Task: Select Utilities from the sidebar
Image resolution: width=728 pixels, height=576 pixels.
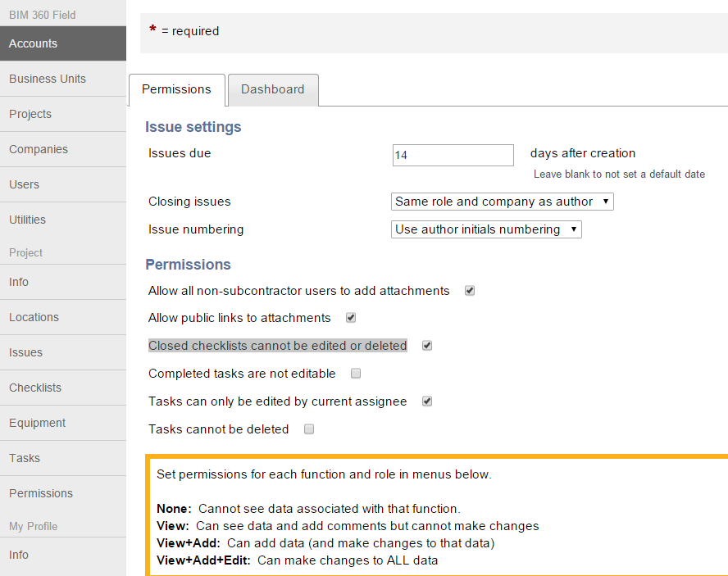Action: click(27, 220)
